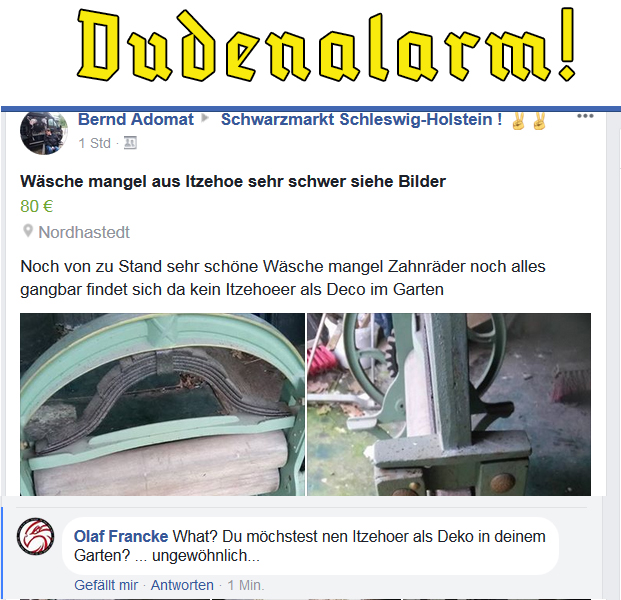This screenshot has height=600, width=621.
Task: Open the left photo of the mangle rollers
Action: [x=162, y=404]
